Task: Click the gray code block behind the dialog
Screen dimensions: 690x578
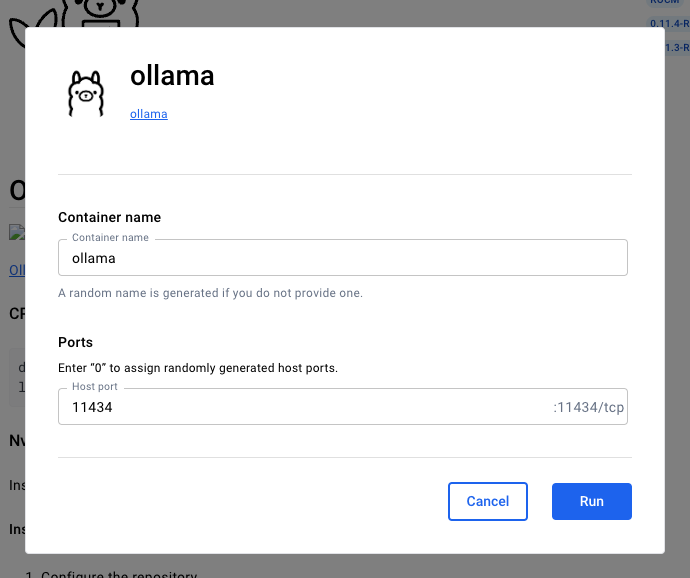Action: click(16, 377)
